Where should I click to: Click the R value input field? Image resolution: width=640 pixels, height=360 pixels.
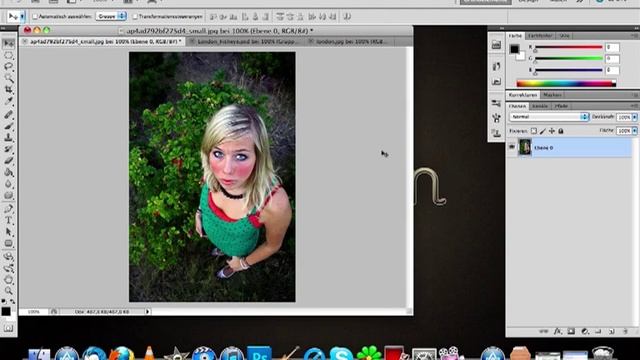tap(612, 47)
